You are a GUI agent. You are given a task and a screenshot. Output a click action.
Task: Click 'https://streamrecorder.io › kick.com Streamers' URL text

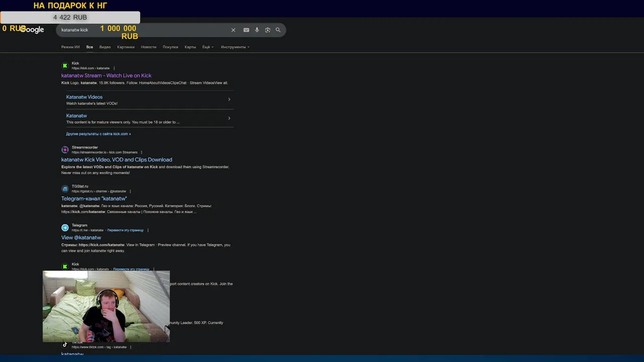pyautogui.click(x=104, y=152)
